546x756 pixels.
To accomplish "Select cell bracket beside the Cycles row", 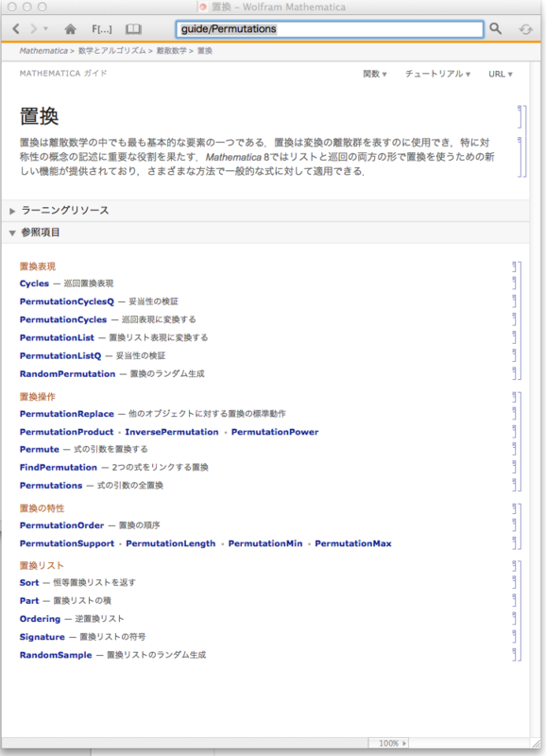I will click(514, 283).
